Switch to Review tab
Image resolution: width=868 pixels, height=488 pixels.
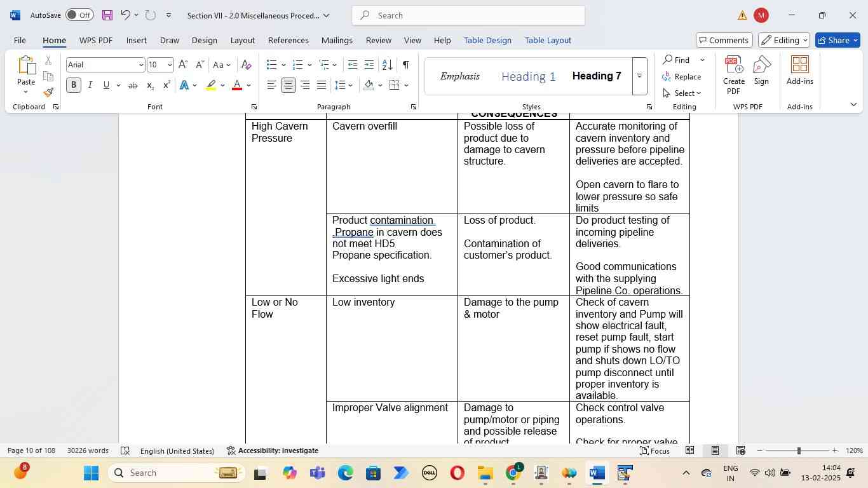coord(378,40)
